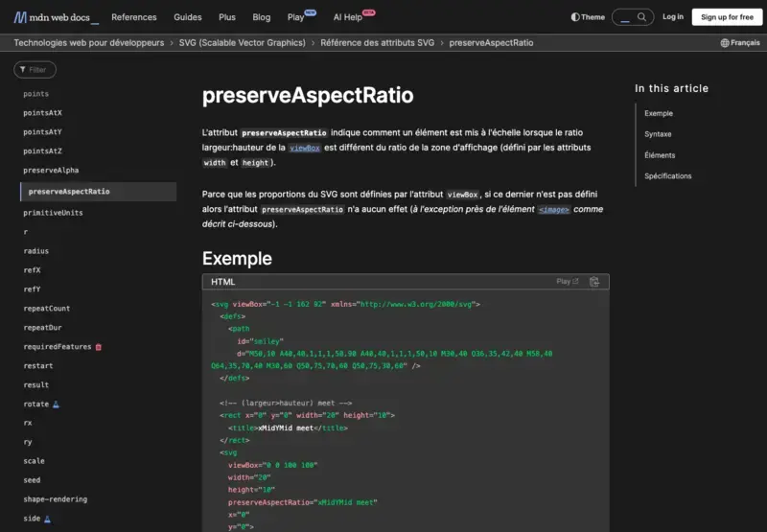Select the r attribute in sidebar

coord(26,232)
